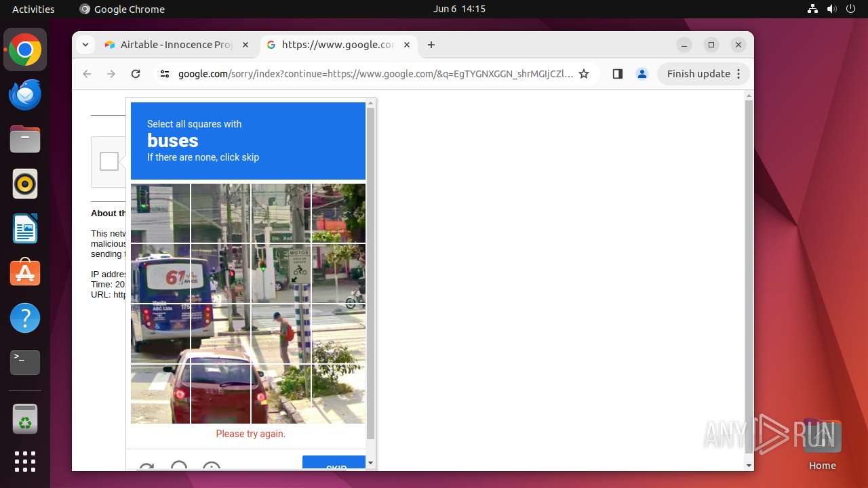868x488 pixels.
Task: Launch LibreOffice Writer from the dock
Action: pyautogui.click(x=25, y=229)
